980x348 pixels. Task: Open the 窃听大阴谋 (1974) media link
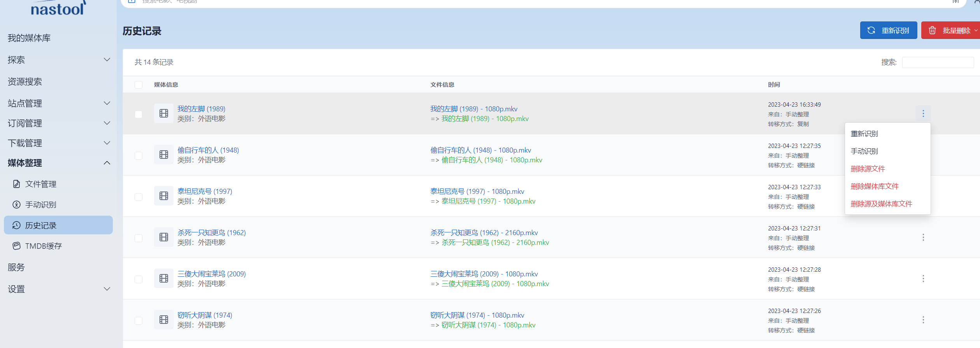click(205, 315)
